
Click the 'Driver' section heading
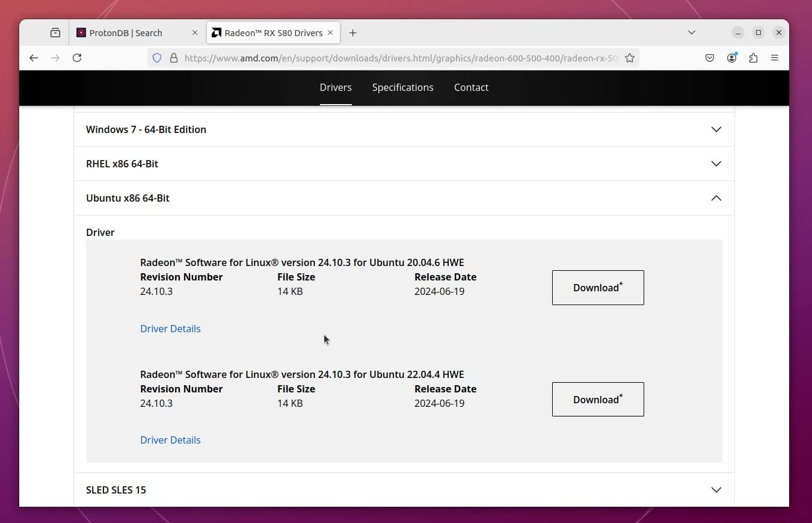(x=100, y=232)
